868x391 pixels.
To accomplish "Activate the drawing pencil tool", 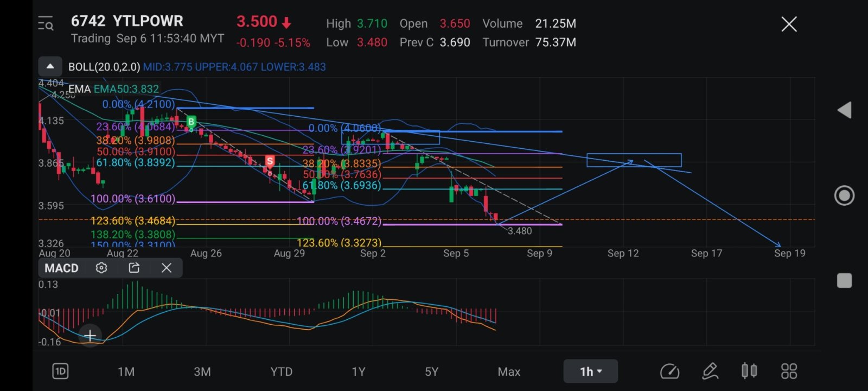I will 710,371.
